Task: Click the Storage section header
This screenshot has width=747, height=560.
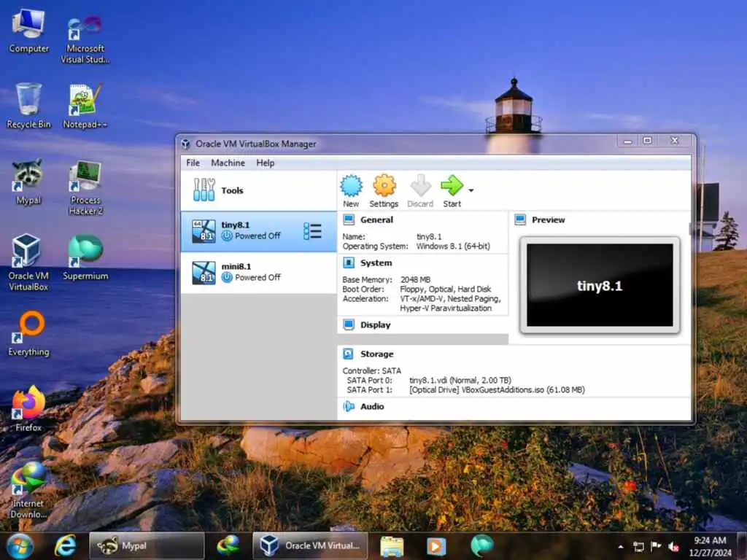Action: (377, 354)
